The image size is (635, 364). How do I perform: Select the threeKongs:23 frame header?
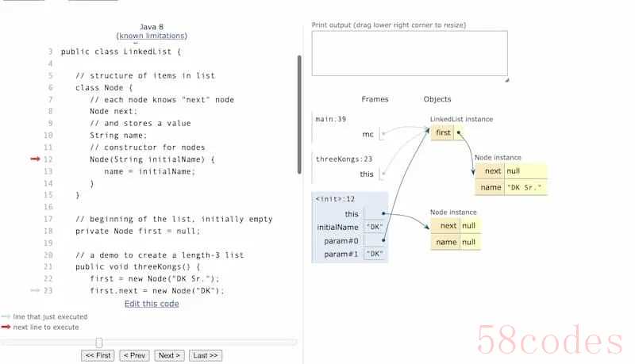(x=344, y=159)
